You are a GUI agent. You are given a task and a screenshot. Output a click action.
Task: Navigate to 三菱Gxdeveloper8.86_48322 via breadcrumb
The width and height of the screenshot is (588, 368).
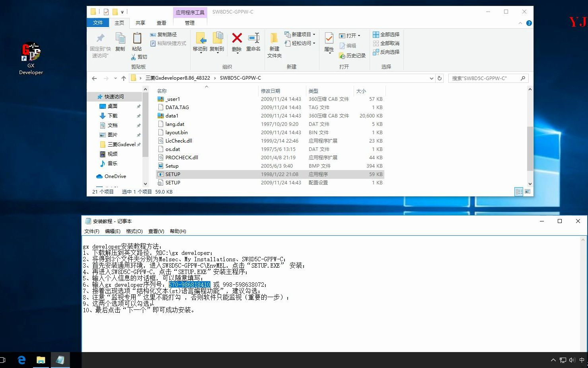pos(178,78)
